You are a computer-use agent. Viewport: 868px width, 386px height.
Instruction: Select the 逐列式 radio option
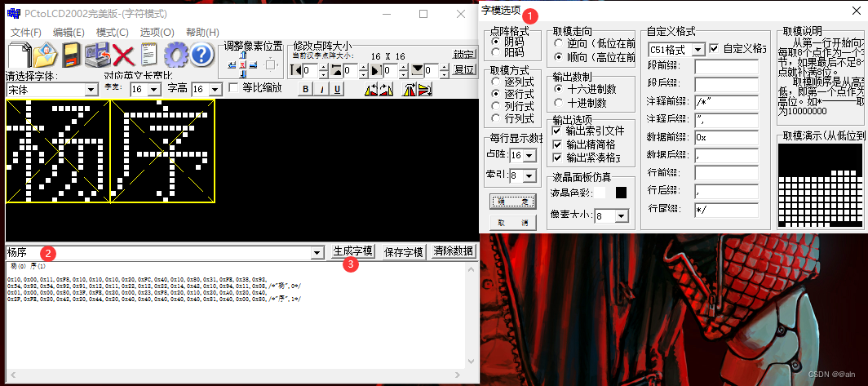pyautogui.click(x=495, y=82)
